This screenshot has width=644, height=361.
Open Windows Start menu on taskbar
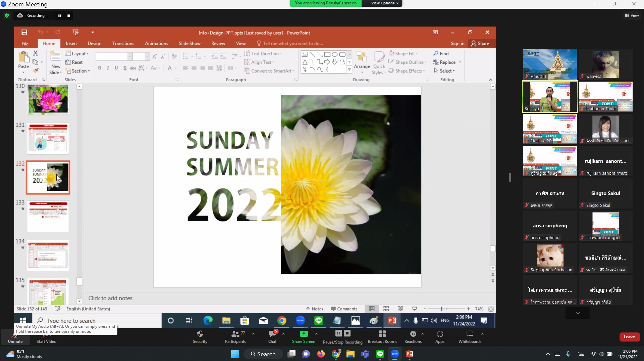click(235, 354)
